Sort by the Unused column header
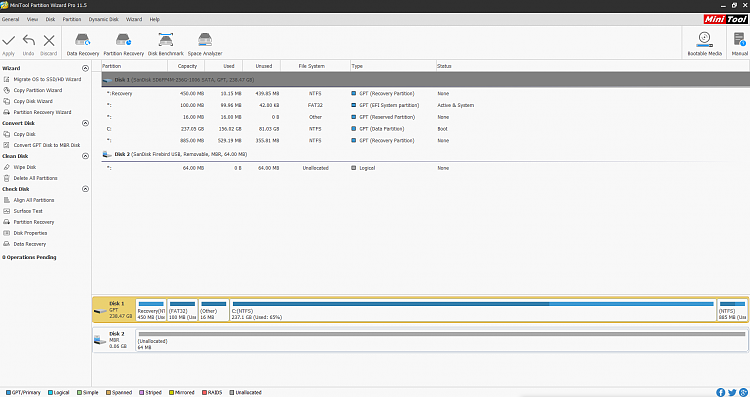This screenshot has height=397, width=750. click(x=262, y=66)
